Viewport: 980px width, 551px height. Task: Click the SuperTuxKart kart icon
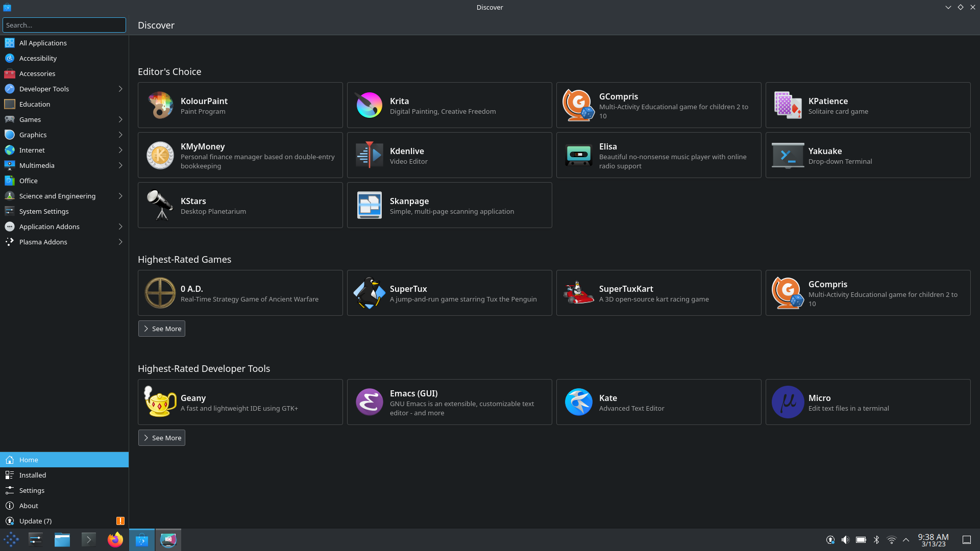pyautogui.click(x=578, y=293)
